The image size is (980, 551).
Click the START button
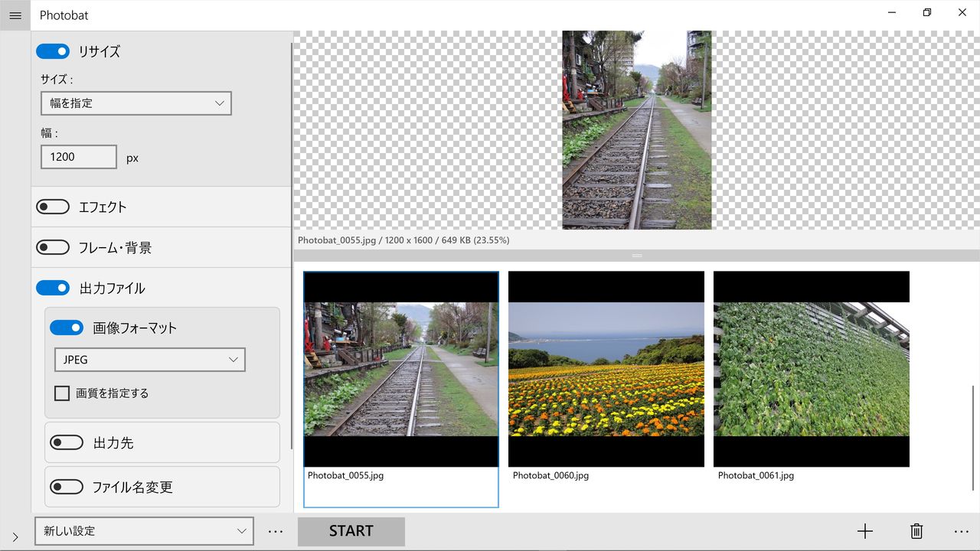tap(351, 531)
